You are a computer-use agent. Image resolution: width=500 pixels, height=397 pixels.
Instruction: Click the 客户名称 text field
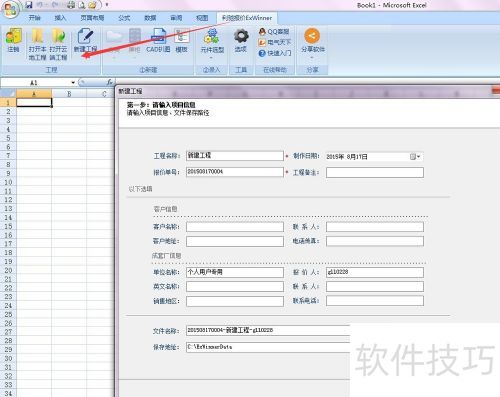point(235,227)
